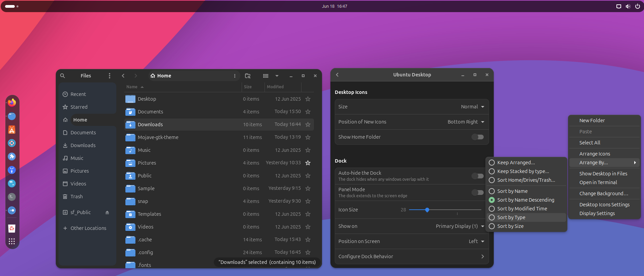644x276 pixels.
Task: Open Firefox from the dock
Action: pos(12,103)
